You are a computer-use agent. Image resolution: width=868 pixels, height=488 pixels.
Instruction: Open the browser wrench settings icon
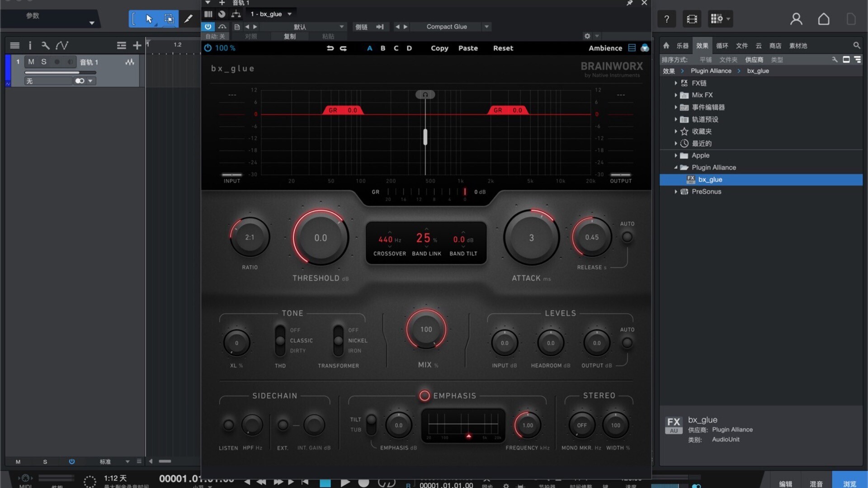pyautogui.click(x=835, y=60)
